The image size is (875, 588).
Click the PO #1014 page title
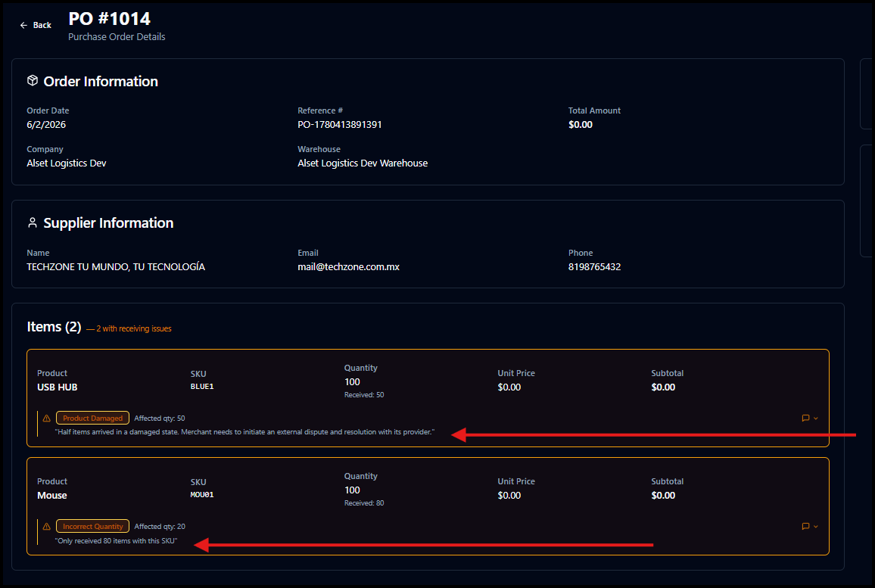tap(109, 18)
